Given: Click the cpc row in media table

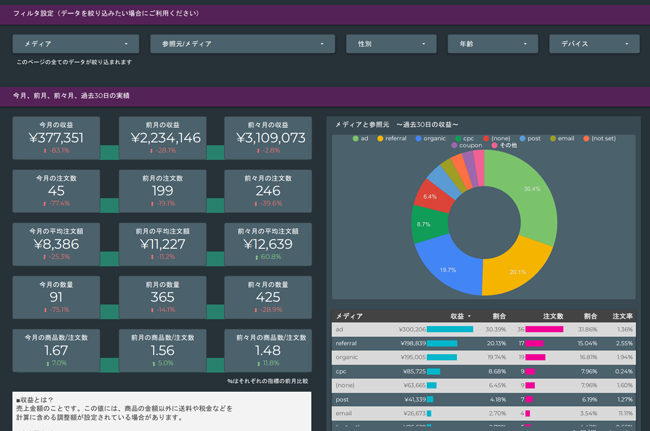Looking at the screenshot, I should pyautogui.click(x=484, y=371).
